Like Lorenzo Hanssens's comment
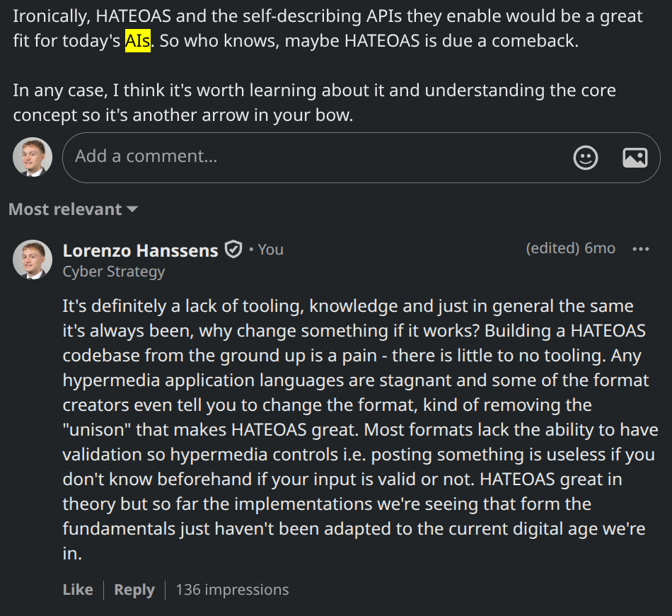The height and width of the screenshot is (616, 672). pyautogui.click(x=78, y=590)
